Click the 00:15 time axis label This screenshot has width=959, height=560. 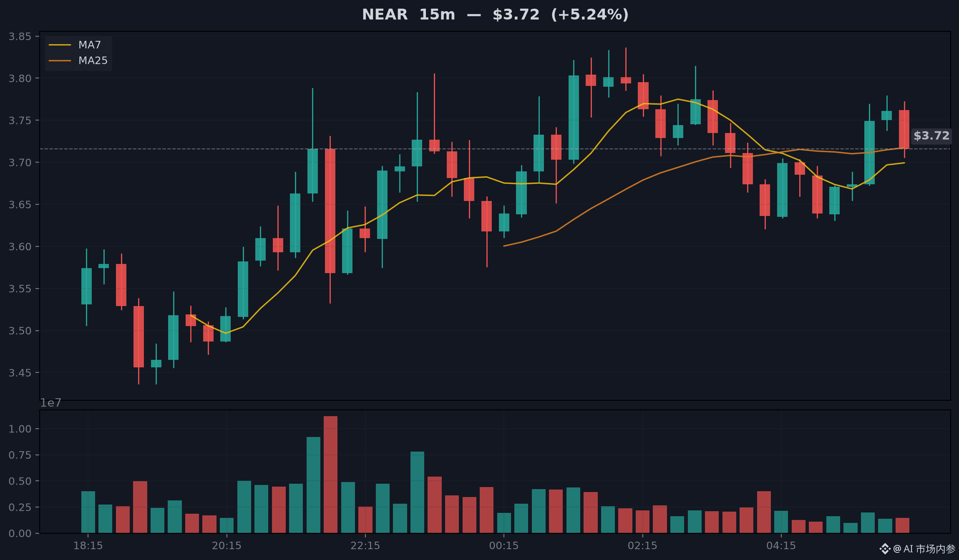pos(504,545)
